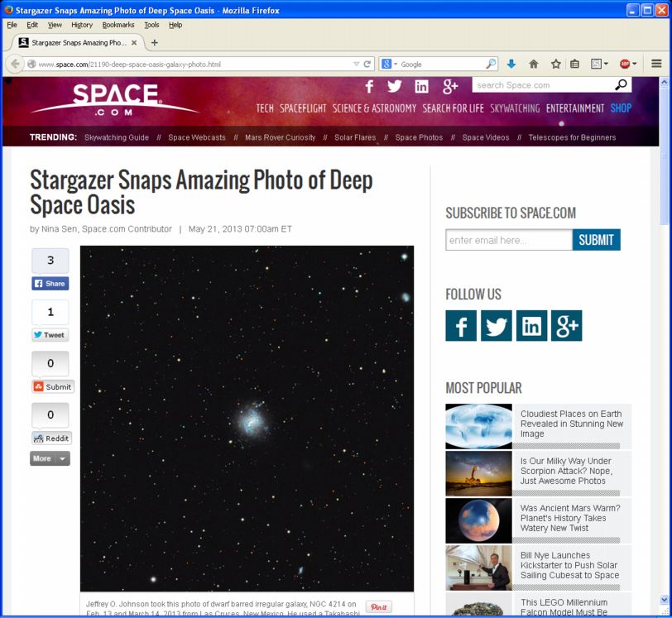
Task: Open the Bookmarks menu
Action: [x=118, y=25]
